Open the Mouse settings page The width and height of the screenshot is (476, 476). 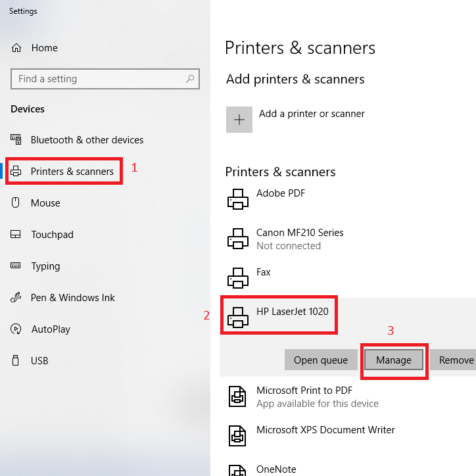coord(45,203)
